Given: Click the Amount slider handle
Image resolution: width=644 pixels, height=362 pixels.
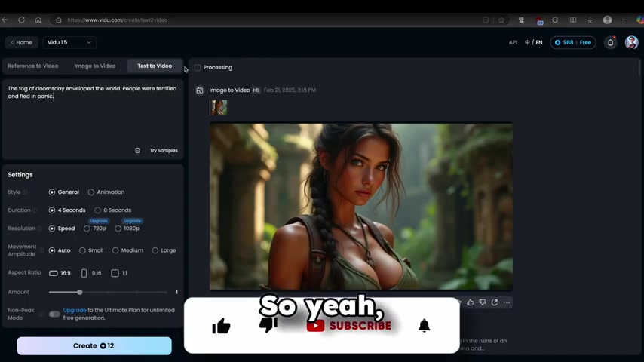Looking at the screenshot, I should [80, 292].
